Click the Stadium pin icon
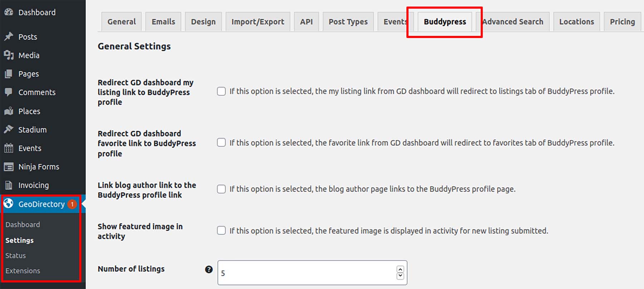644x289 pixels. tap(9, 129)
